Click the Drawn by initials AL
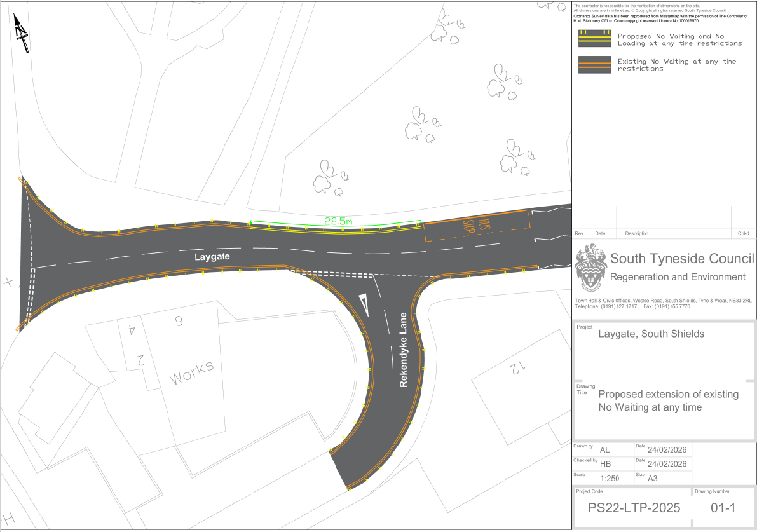Viewport: 757px width, 532px height. coord(604,449)
